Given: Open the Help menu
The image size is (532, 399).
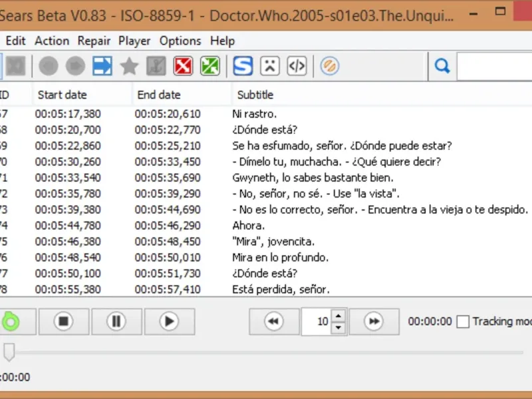Looking at the screenshot, I should tap(223, 41).
